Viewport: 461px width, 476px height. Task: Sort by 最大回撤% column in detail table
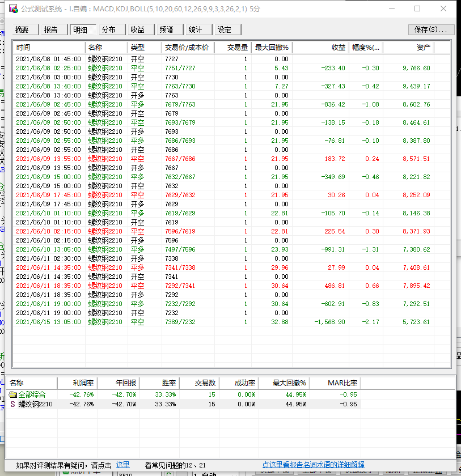(x=272, y=48)
